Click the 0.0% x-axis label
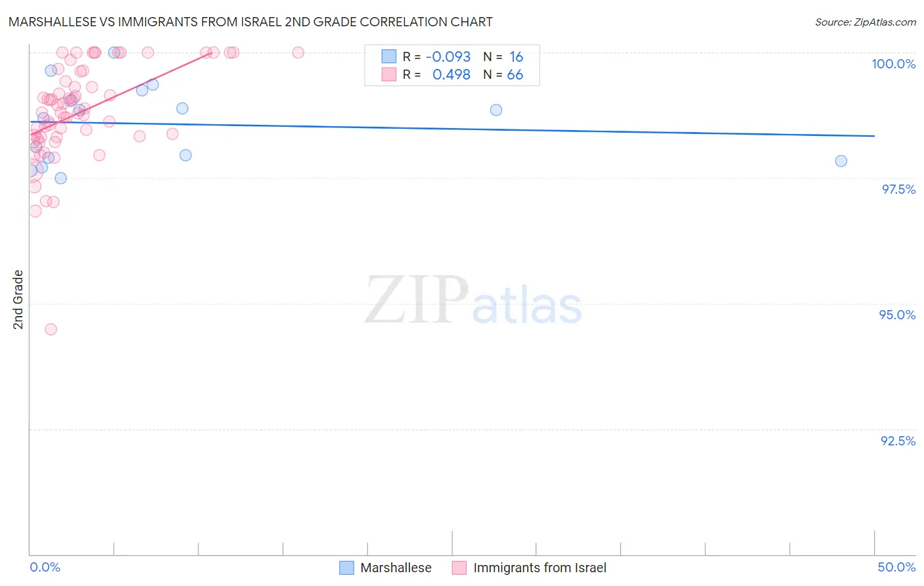This screenshot has height=586, width=924. [x=45, y=567]
